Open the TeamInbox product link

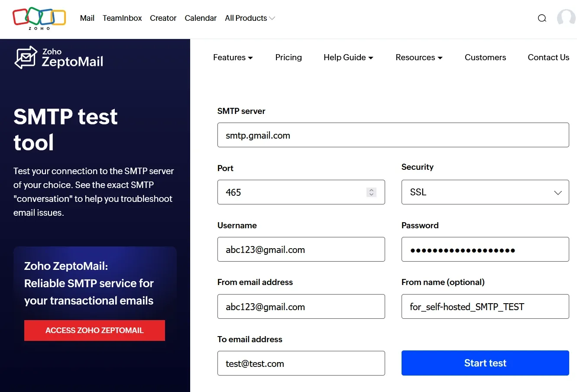[x=122, y=18]
